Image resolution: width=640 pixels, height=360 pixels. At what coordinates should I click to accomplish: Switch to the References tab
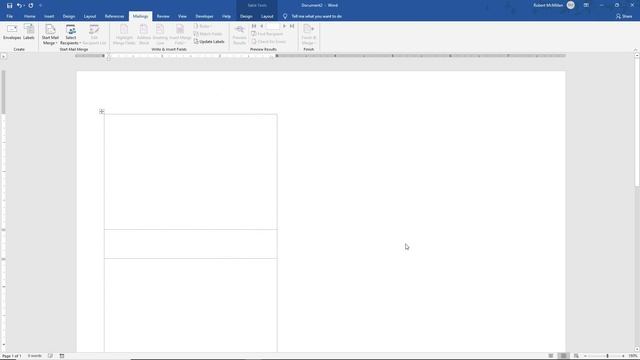coord(114,16)
